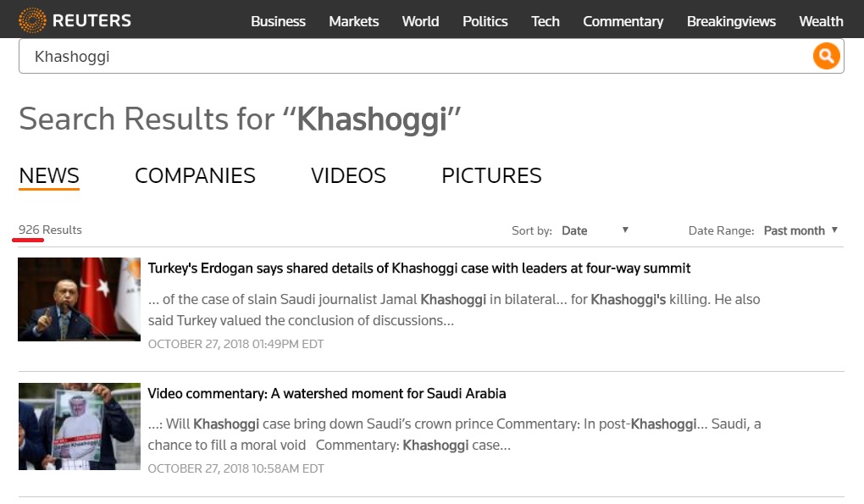Switch to the PICTURES tab

(491, 175)
